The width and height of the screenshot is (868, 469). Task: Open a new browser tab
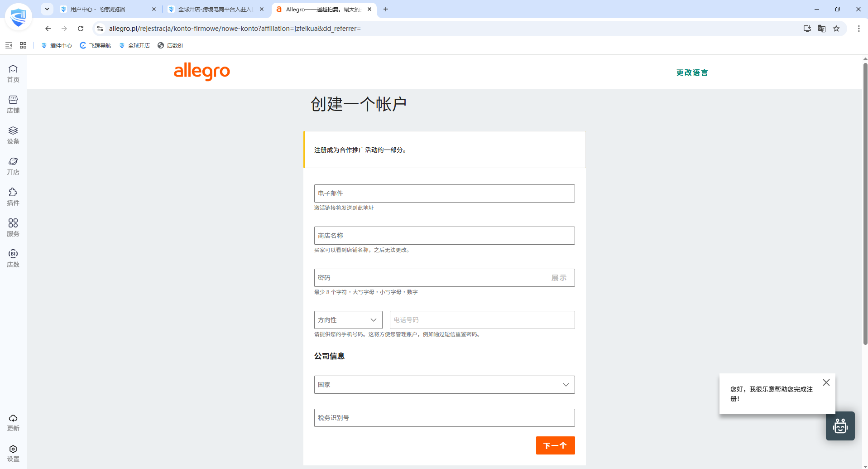click(x=386, y=9)
